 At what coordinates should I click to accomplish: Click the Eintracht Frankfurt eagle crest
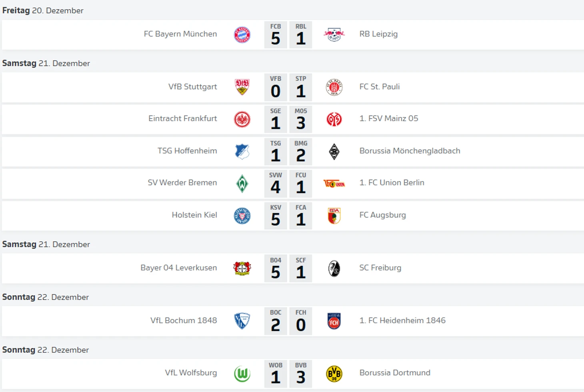[242, 119]
